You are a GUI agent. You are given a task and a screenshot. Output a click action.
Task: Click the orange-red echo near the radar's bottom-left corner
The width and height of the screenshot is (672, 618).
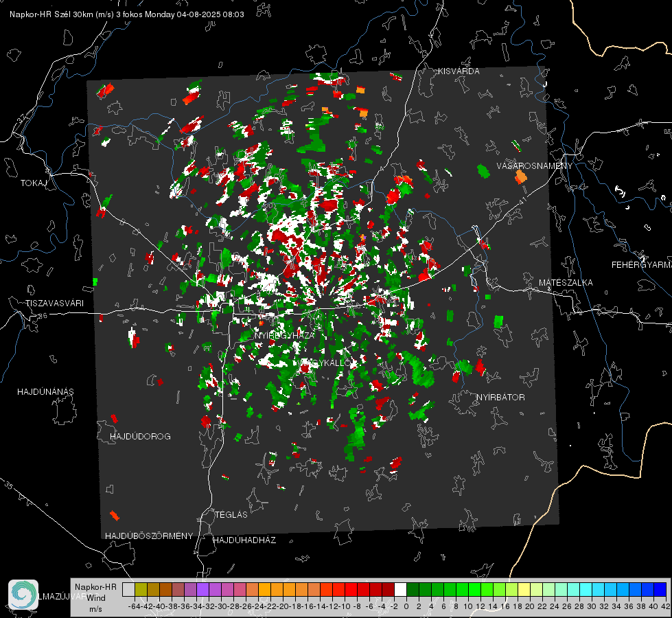pyautogui.click(x=115, y=516)
